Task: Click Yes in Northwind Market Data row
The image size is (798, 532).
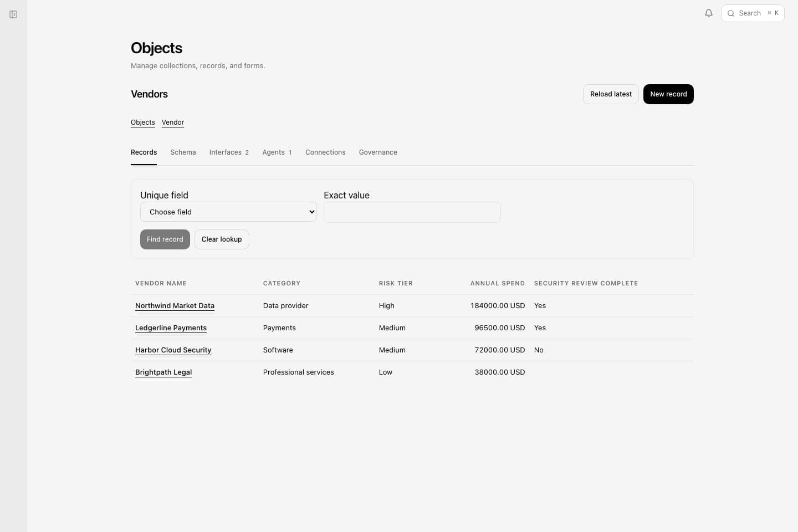Action: [540, 306]
